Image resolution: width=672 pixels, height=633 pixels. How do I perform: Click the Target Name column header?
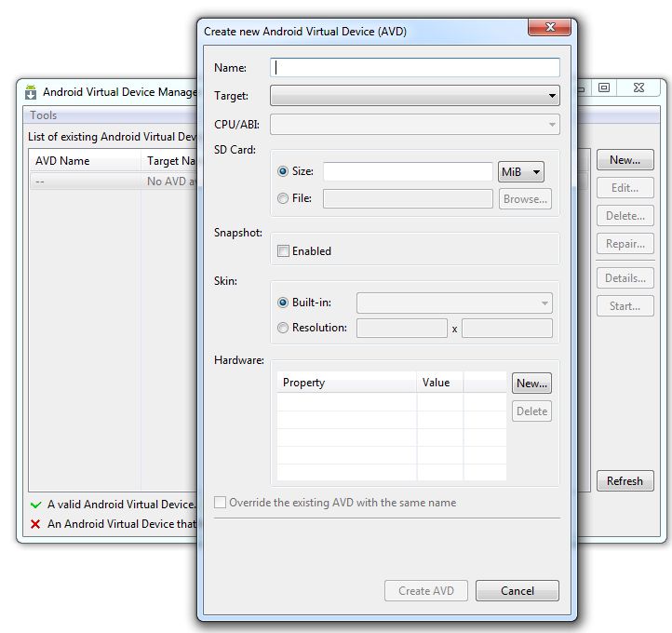click(x=169, y=161)
